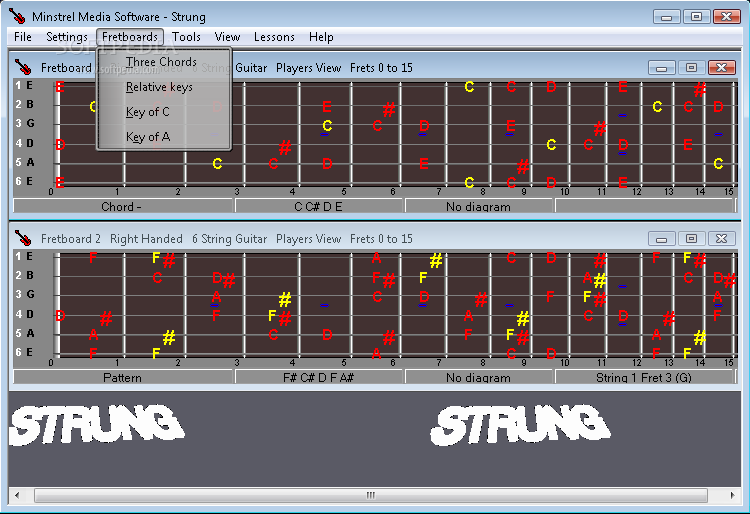Maximize the main Strung window

696,17
